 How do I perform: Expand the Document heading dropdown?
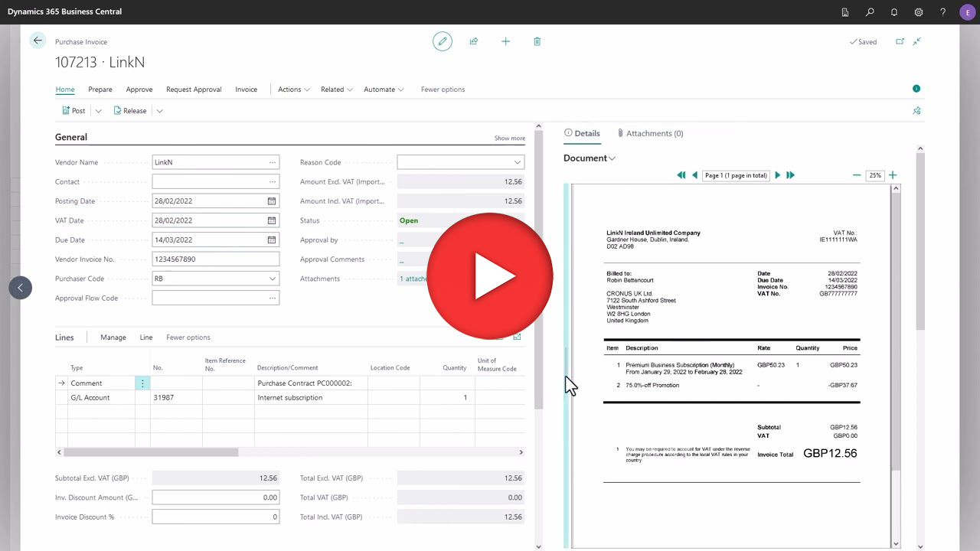[x=612, y=158]
